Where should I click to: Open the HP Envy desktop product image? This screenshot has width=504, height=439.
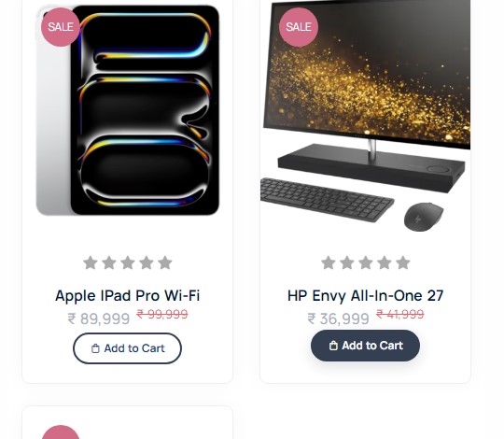pos(366,116)
